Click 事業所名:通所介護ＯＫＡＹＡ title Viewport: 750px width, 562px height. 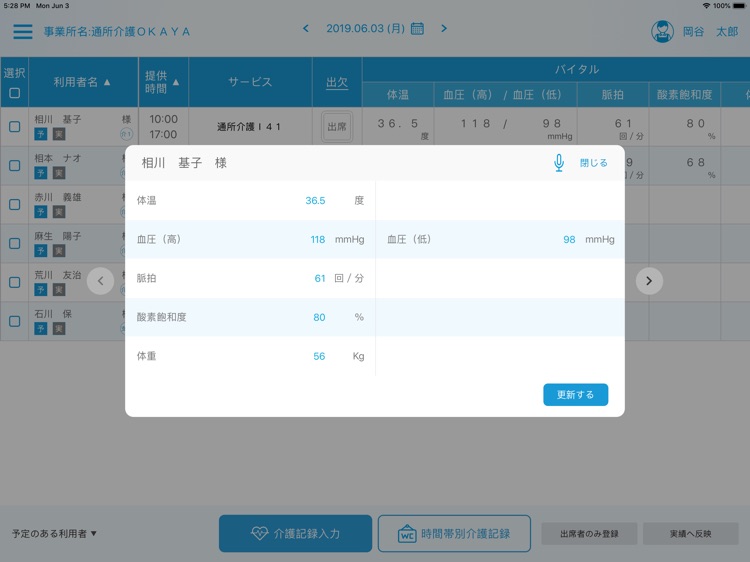click(117, 32)
